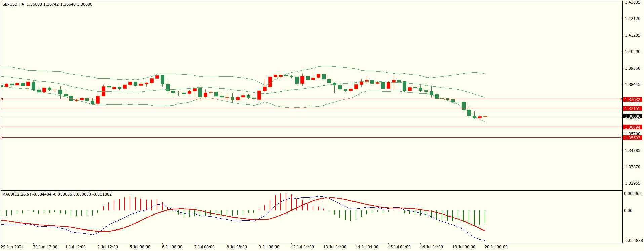Click the 5 Jul 08:00 time label
This screenshot has width=644, height=251.
[x=140, y=247]
